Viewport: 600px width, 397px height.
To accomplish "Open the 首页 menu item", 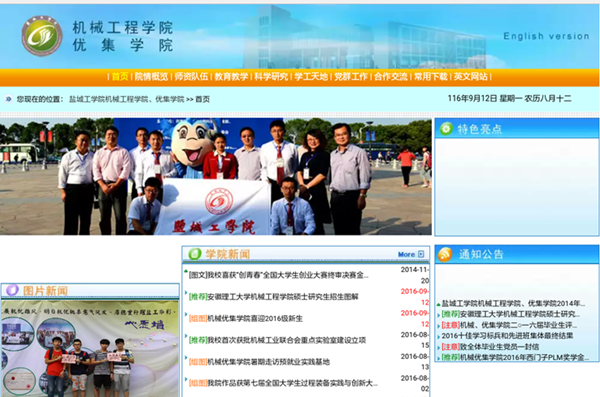I will pos(120,77).
